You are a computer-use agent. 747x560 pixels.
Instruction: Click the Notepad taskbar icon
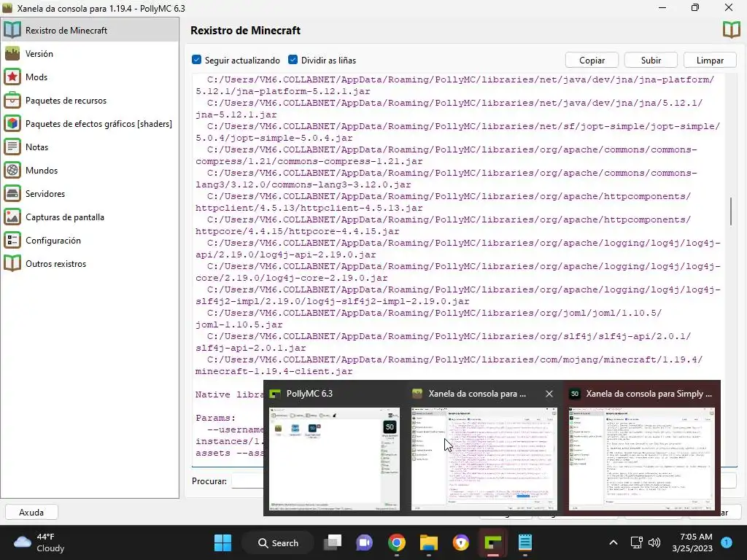coord(525,542)
